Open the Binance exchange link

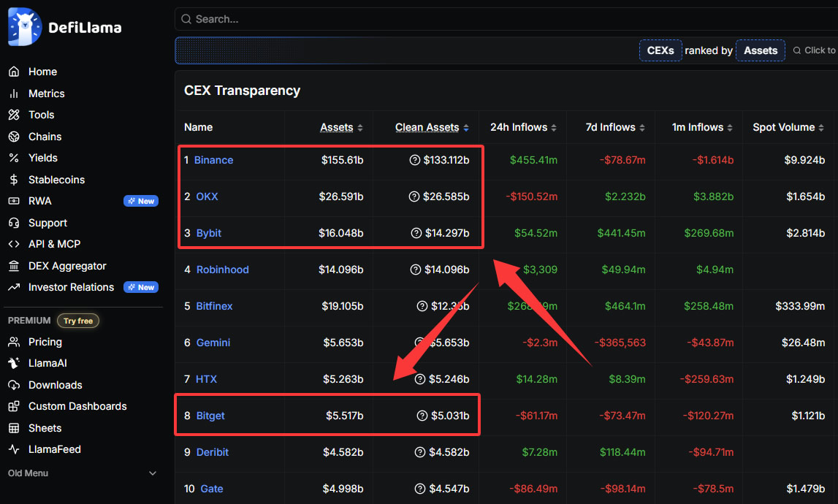click(x=213, y=161)
